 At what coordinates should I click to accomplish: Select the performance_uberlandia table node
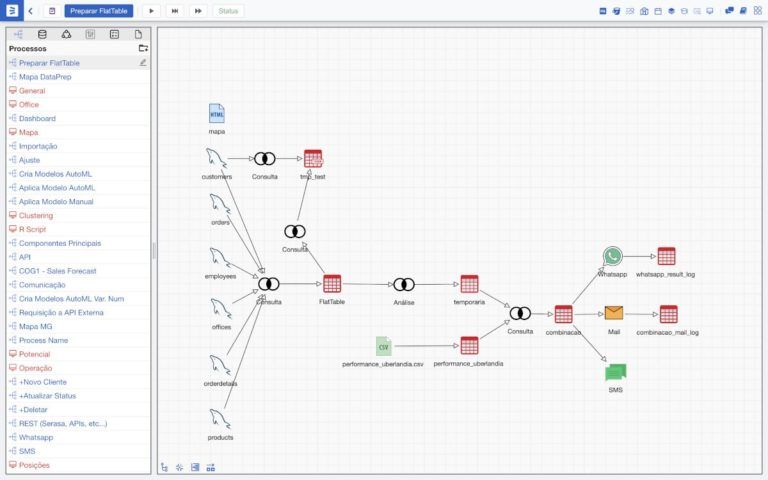click(469, 346)
